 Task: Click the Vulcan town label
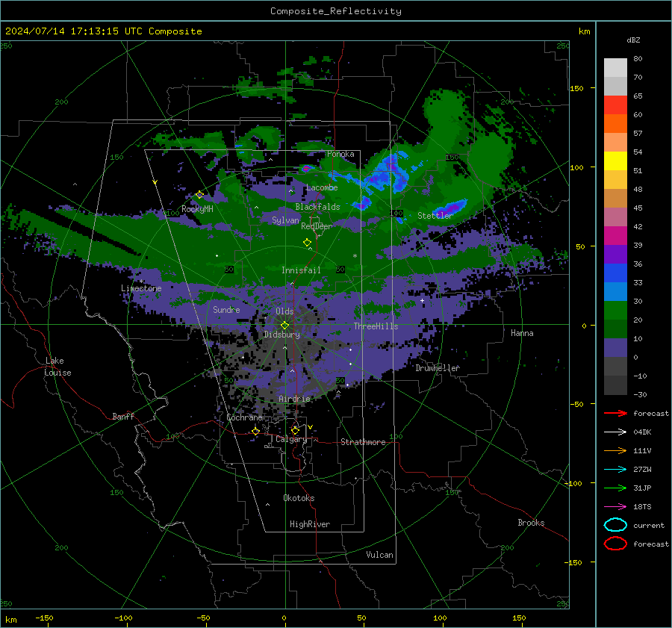tap(380, 555)
